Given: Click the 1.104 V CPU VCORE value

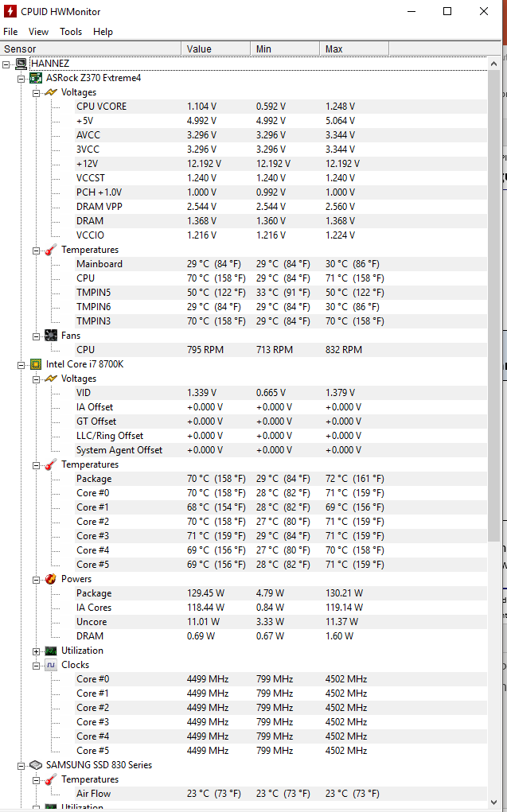Looking at the screenshot, I should tap(201, 106).
